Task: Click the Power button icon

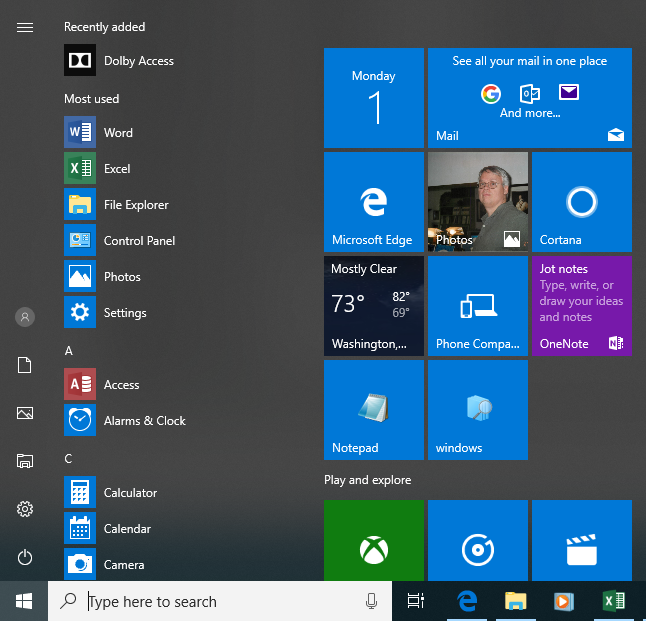Action: 25,557
